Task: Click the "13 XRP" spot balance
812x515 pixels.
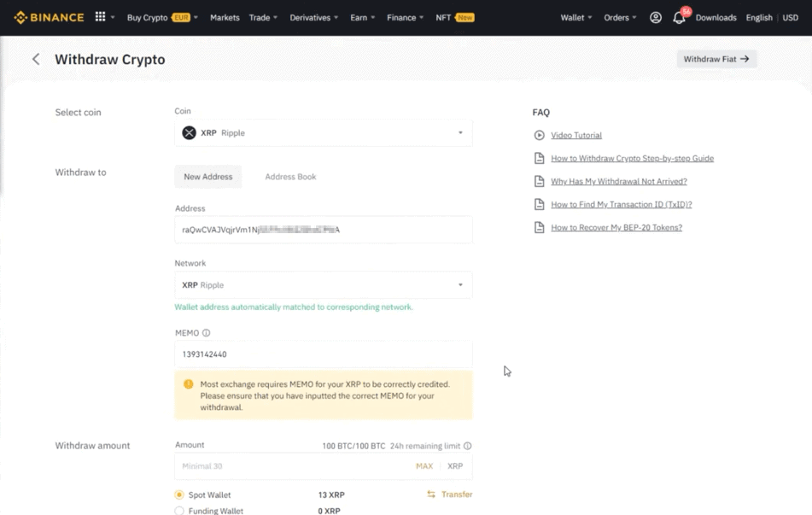Action: (331, 495)
